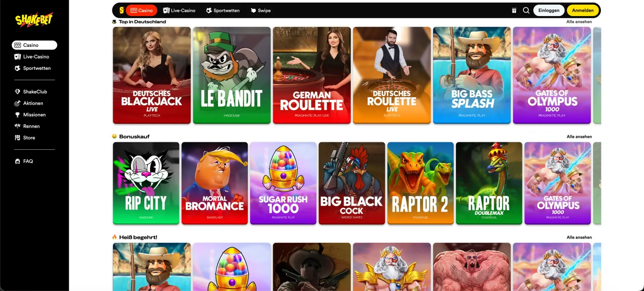Launch Sugar Rush 1000 in Bonuskauf row
Image resolution: width=644 pixels, height=291 pixels.
[283, 183]
